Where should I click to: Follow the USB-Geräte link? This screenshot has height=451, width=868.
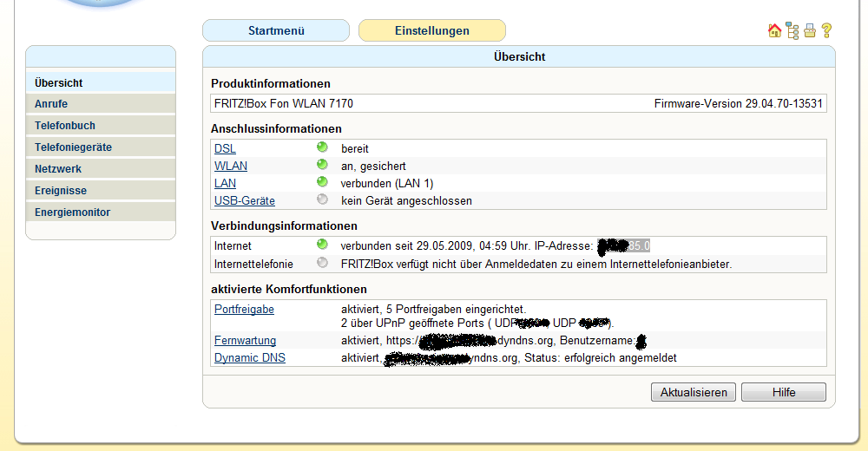(245, 200)
